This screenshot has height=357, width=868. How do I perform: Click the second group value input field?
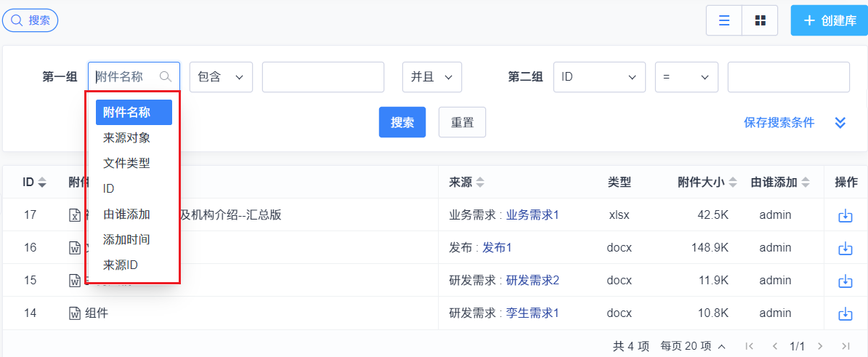pos(788,77)
